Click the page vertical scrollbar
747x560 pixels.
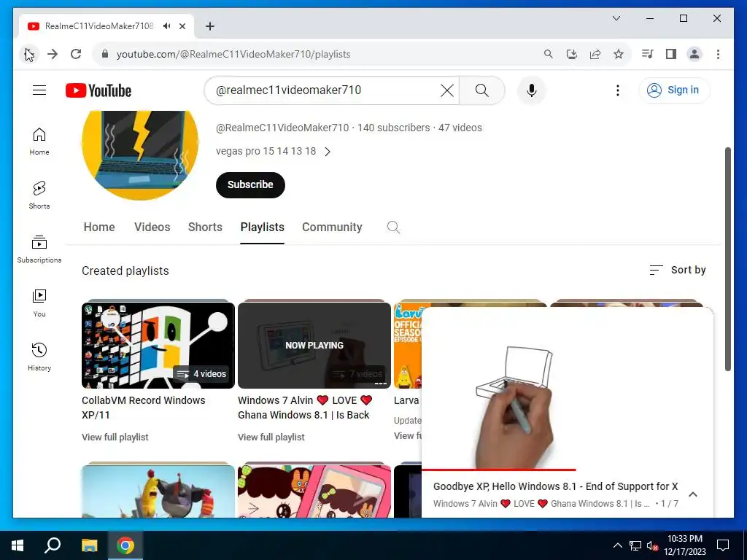[727, 259]
